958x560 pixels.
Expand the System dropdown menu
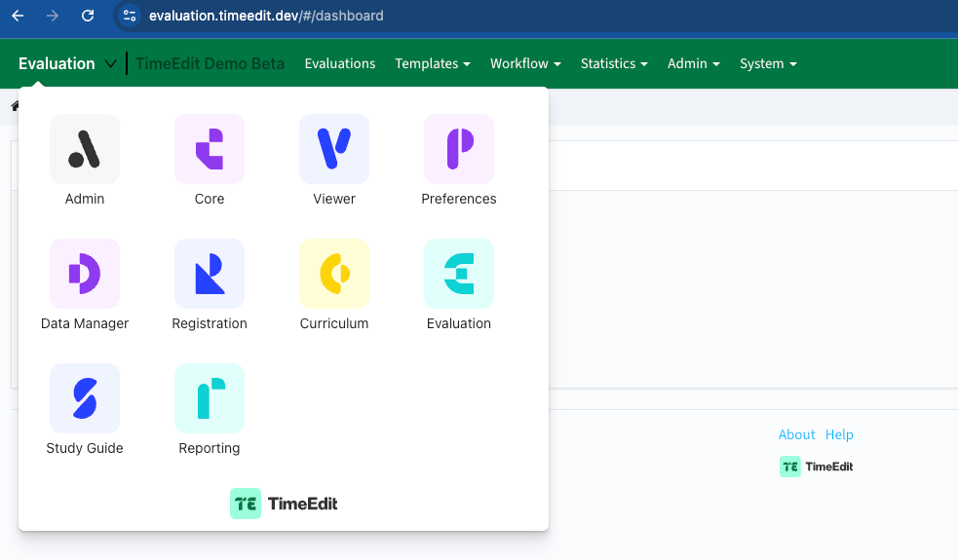pos(768,63)
